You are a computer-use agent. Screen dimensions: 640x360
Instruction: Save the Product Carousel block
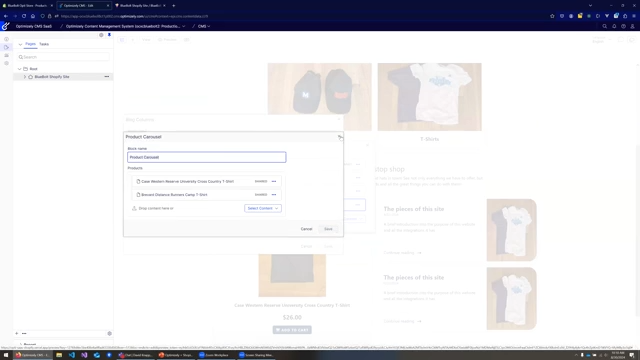[x=328, y=229]
